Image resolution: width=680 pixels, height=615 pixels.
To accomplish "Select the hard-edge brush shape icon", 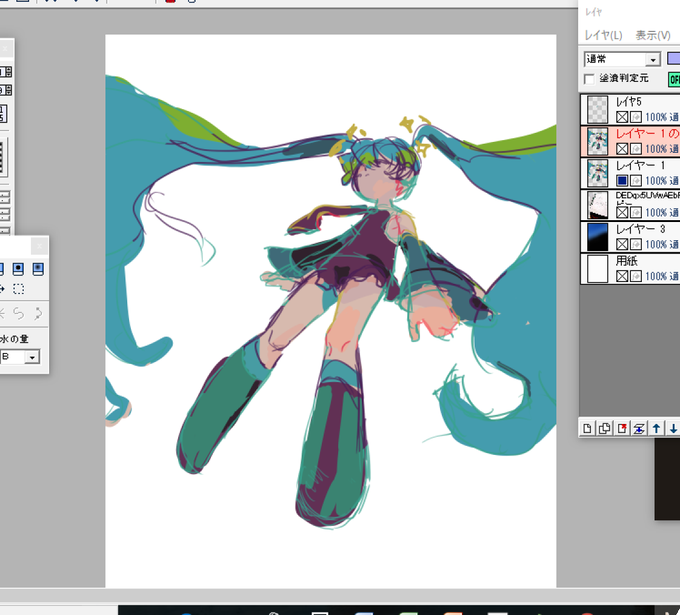I will click(x=18, y=269).
